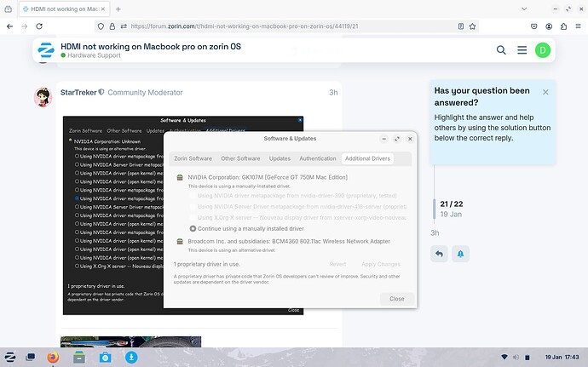Select the Additional Drivers tab
This screenshot has width=588, height=367.
pos(367,158)
